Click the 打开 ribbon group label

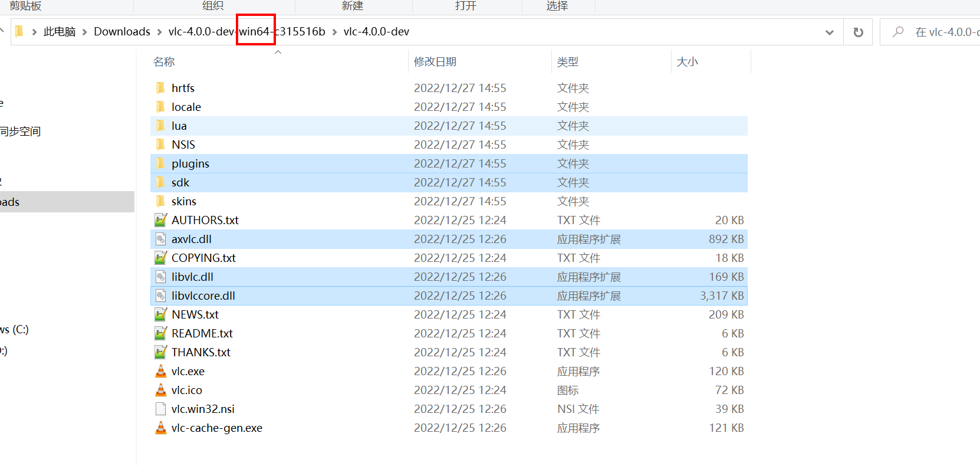[466, 6]
